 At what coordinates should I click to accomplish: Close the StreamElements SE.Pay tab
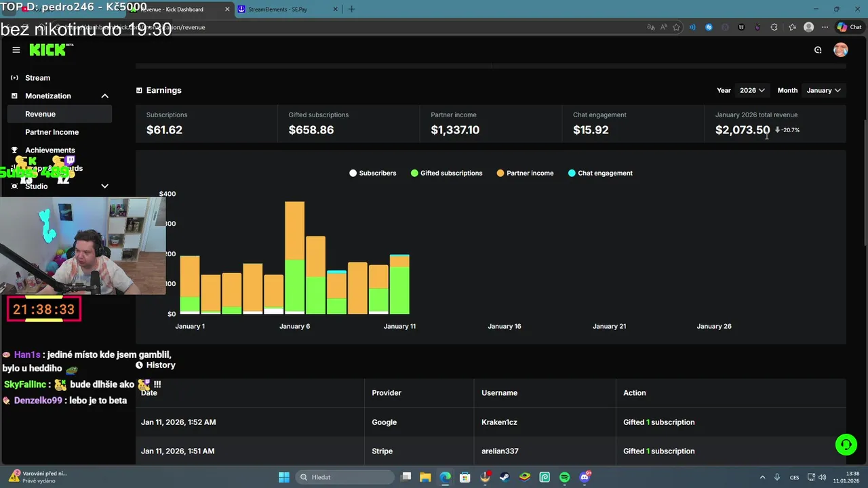(335, 9)
